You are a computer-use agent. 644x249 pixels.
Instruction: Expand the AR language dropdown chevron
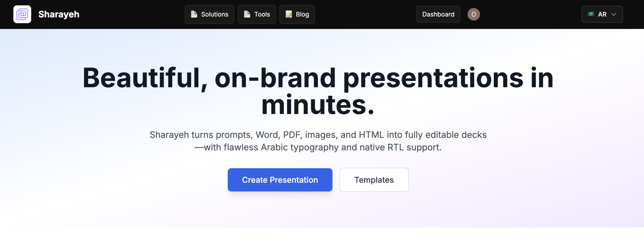coord(614,14)
